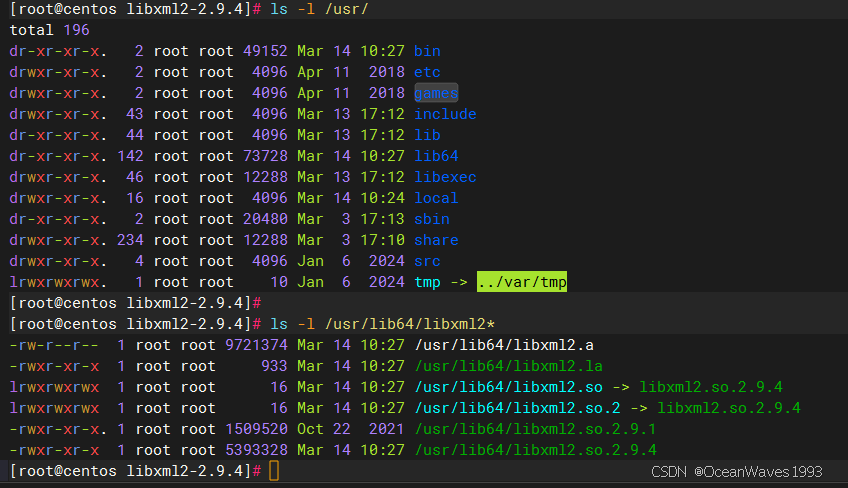Click size '933' in the libxml2.la row

pos(274,366)
